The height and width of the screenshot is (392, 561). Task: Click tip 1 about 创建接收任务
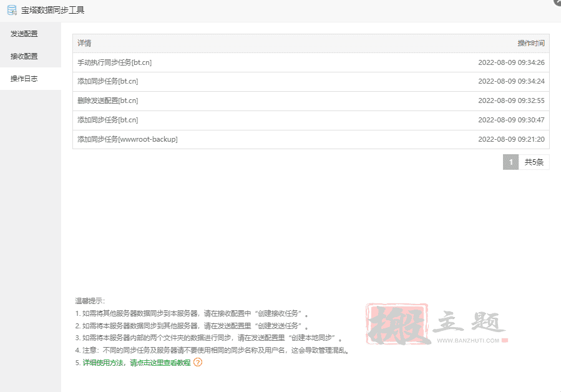[192, 313]
